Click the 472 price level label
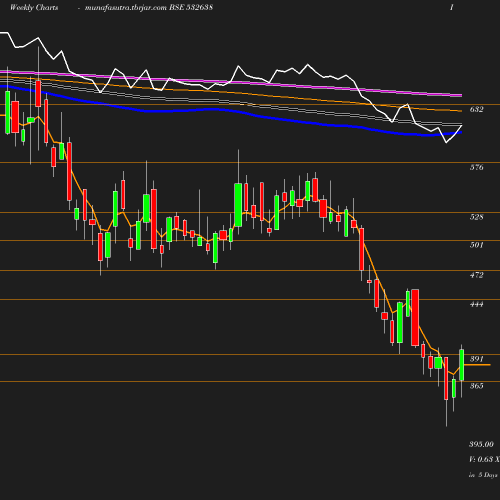 pyautogui.click(x=476, y=275)
